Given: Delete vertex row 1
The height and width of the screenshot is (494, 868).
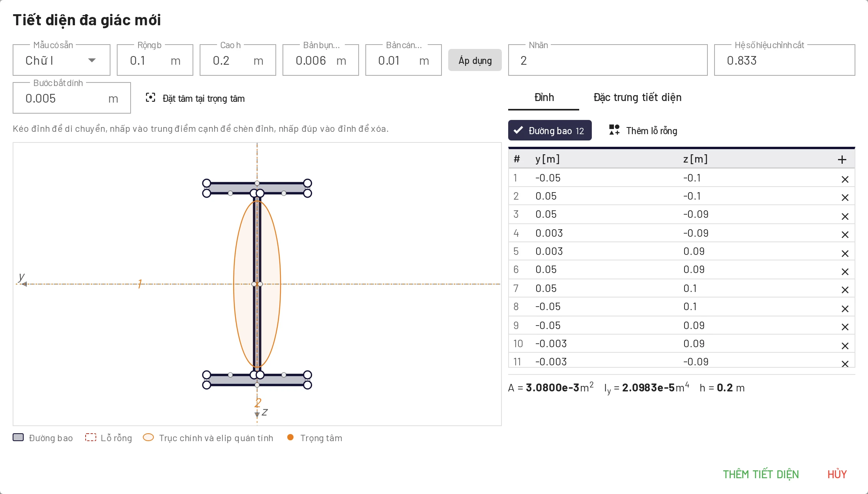Looking at the screenshot, I should click(x=845, y=180).
